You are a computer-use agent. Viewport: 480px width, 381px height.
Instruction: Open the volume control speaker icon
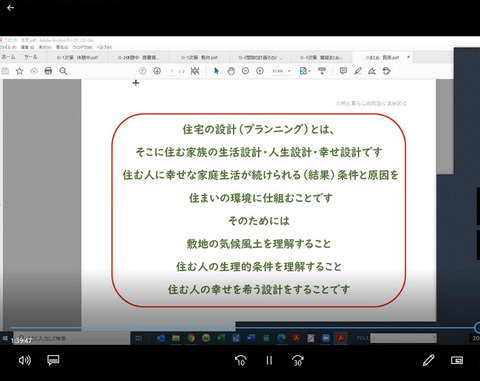click(25, 360)
